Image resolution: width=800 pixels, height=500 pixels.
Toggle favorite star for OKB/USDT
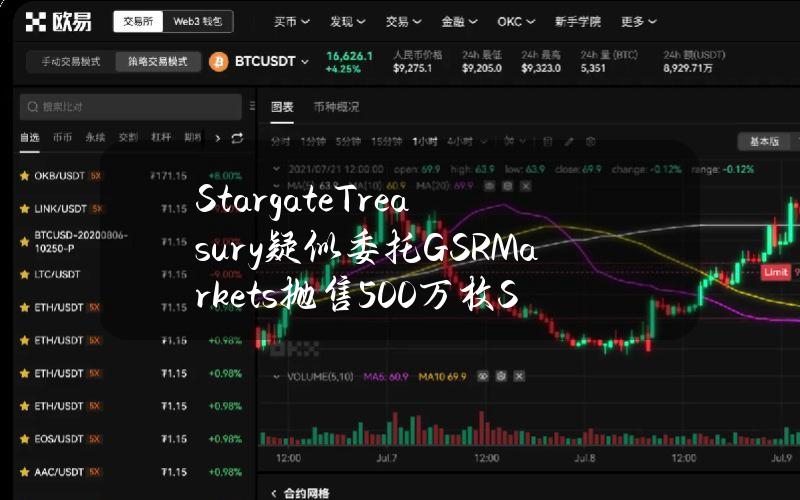click(24, 176)
